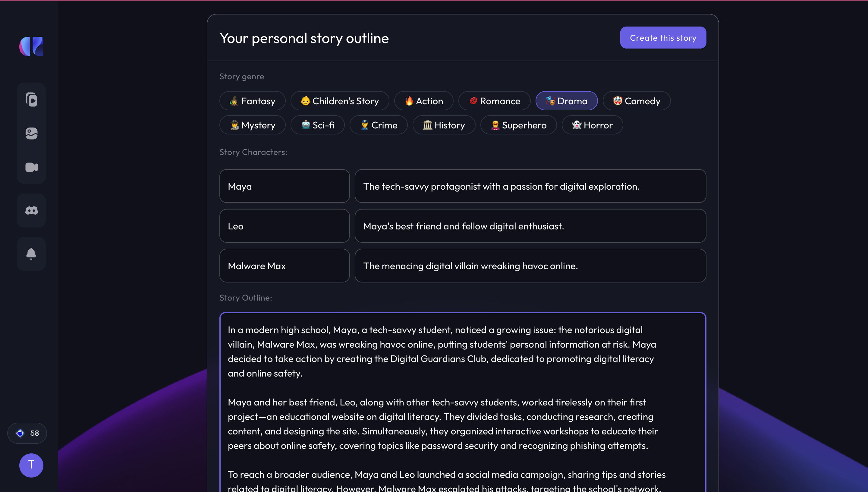Choose the Sci-fi genre option
Screen dimensions: 868x492
click(x=317, y=125)
